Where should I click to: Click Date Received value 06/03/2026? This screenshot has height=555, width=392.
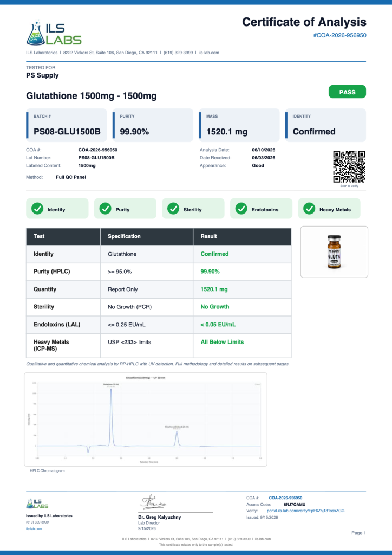[263, 158]
